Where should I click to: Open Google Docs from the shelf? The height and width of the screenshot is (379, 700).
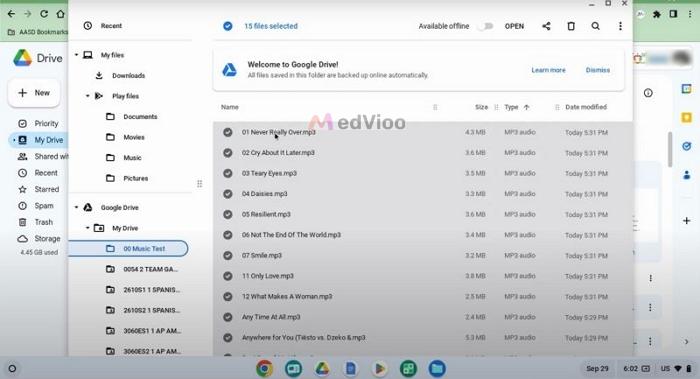(x=351, y=369)
